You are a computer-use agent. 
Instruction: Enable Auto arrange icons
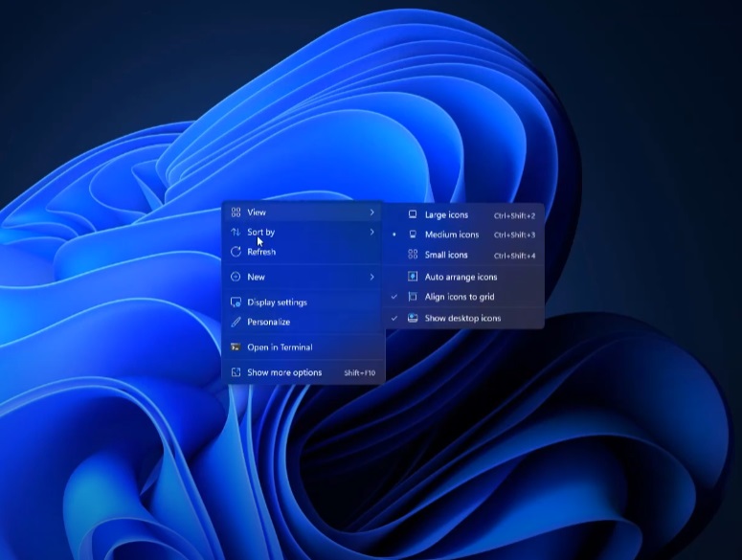click(x=461, y=277)
